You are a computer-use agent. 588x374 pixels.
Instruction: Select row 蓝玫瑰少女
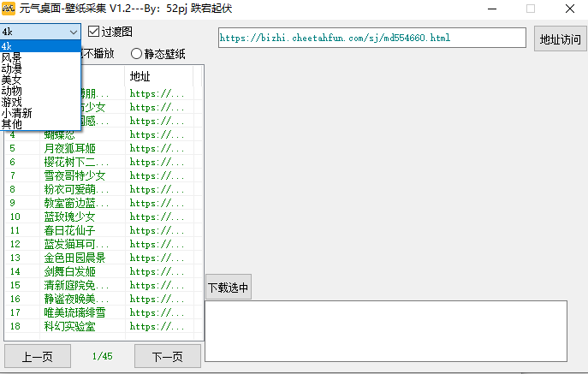coord(104,217)
